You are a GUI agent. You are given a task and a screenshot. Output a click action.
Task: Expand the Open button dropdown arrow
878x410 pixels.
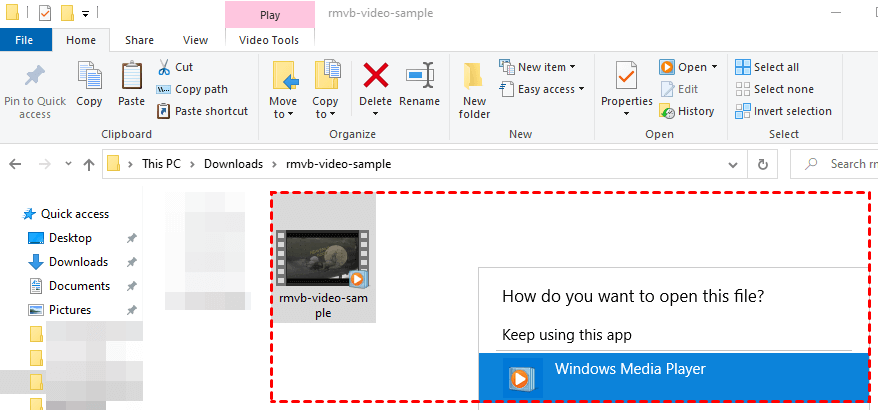coord(714,67)
